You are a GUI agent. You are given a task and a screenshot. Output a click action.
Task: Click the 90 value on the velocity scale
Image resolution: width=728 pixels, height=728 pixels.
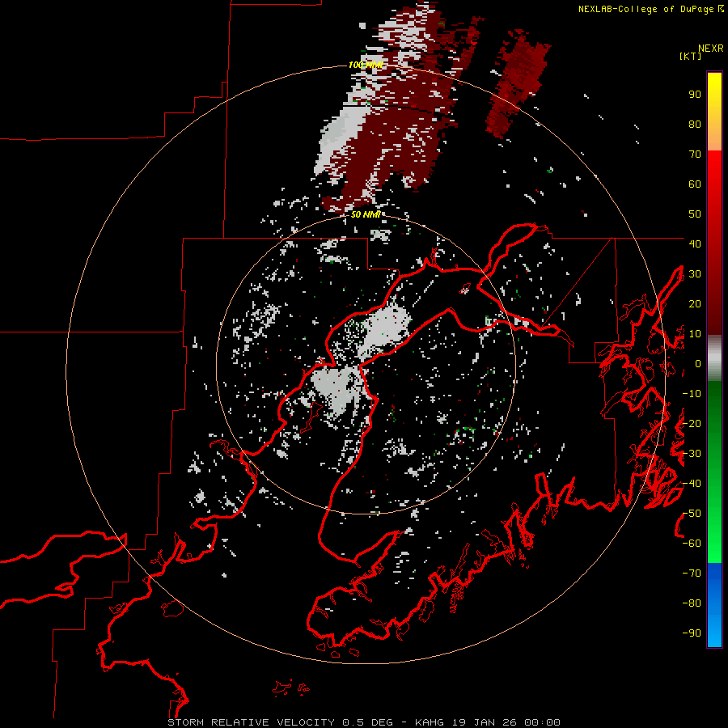(695, 95)
